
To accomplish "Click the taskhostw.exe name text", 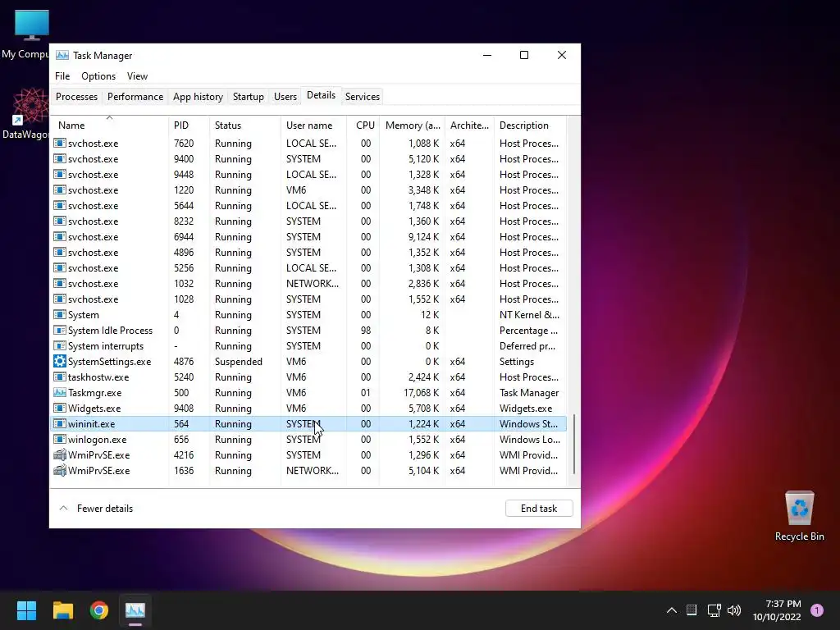I will tap(98, 377).
